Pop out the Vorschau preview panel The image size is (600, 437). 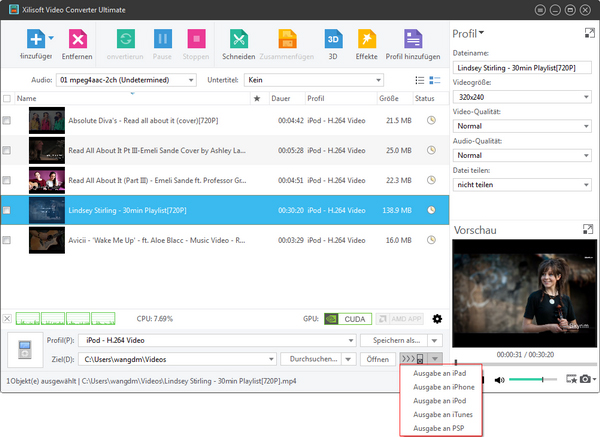[588, 229]
